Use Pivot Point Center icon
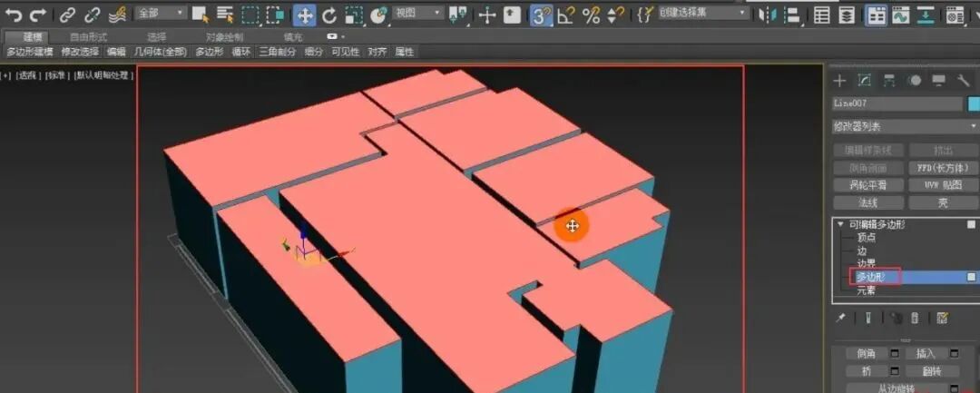The width and height of the screenshot is (980, 393). pyautogui.click(x=459, y=15)
